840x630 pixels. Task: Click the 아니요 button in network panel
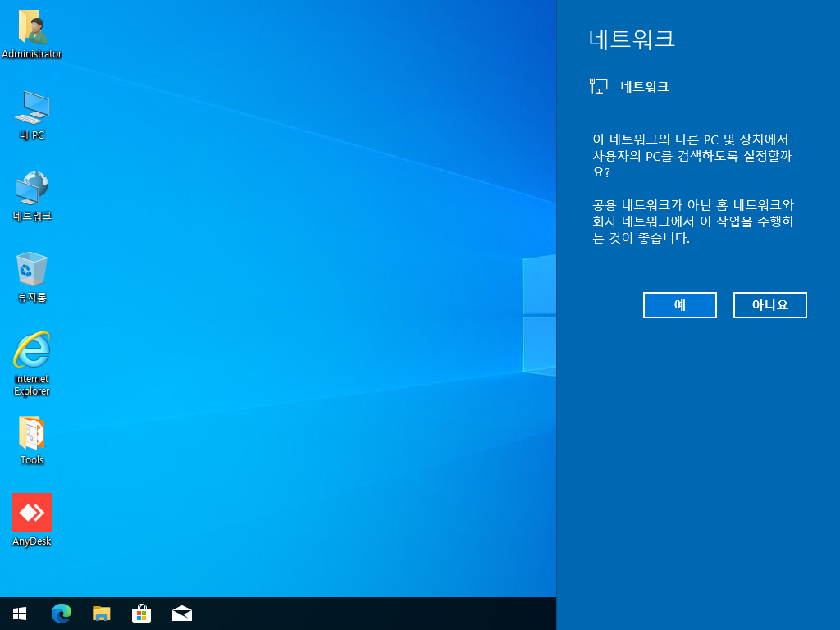click(x=769, y=305)
